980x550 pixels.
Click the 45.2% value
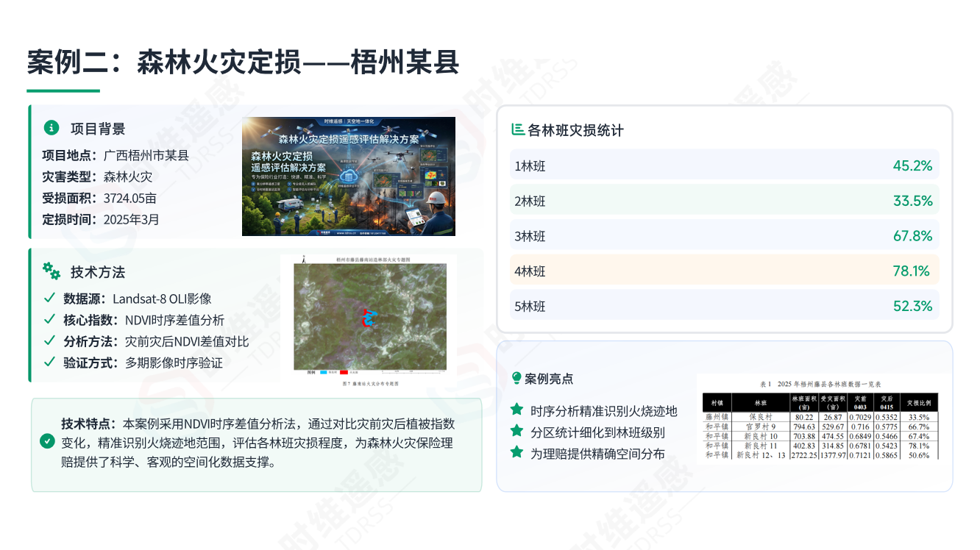[x=912, y=165]
